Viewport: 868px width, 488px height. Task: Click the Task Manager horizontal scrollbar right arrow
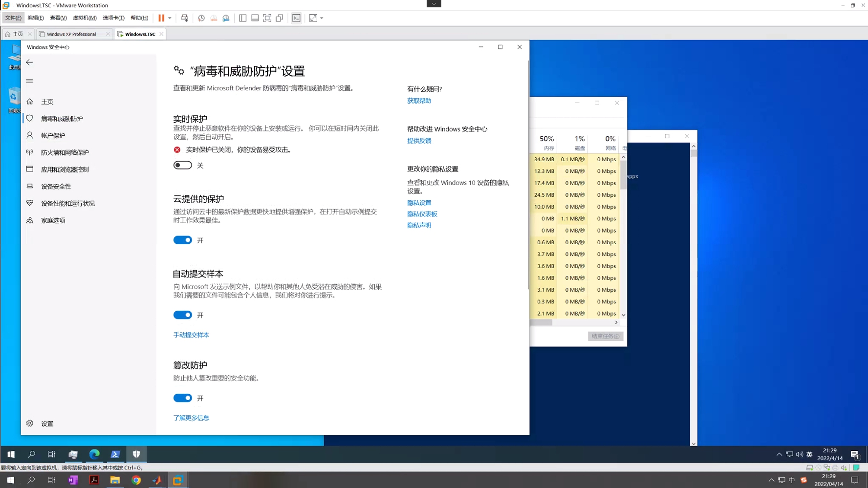pyautogui.click(x=616, y=322)
